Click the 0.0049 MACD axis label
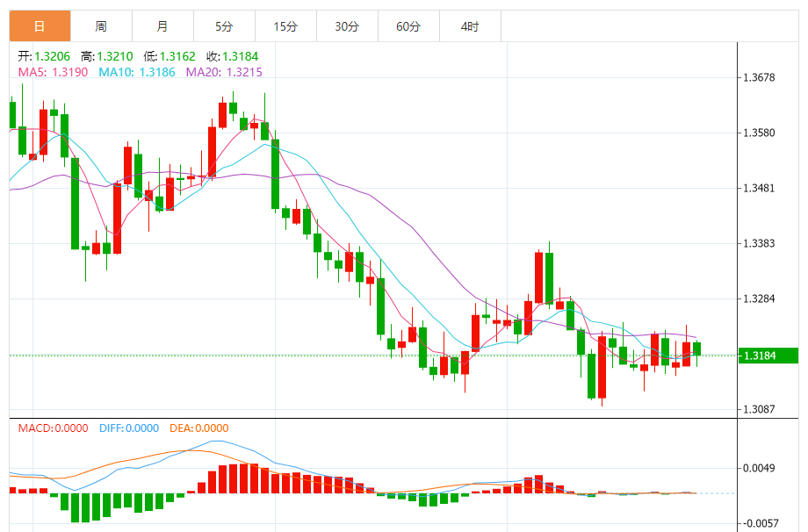Image resolution: width=808 pixels, height=532 pixels. pos(759,468)
